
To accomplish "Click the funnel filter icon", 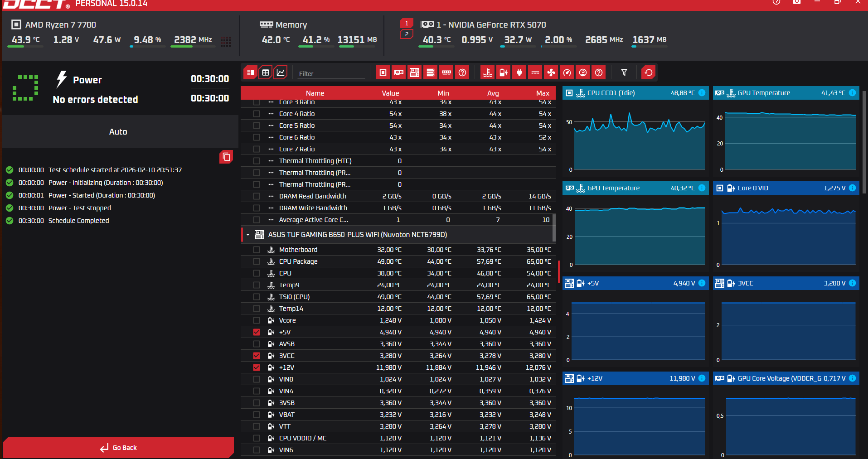I will point(624,72).
